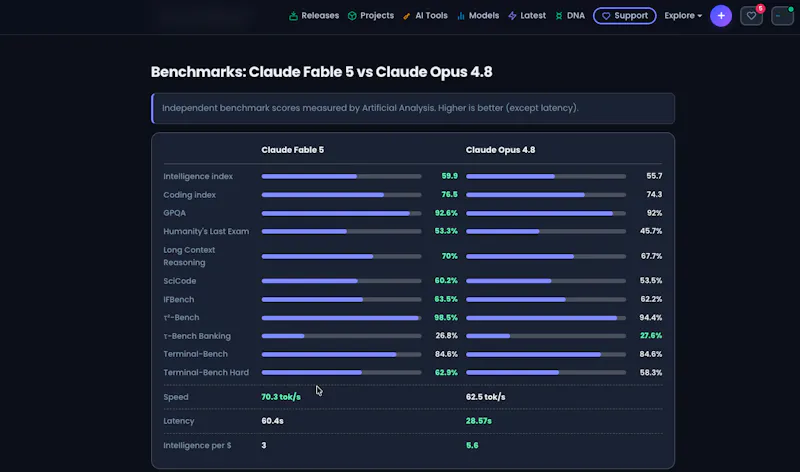Image resolution: width=800 pixels, height=472 pixels.
Task: Click the 62.5 tok/s speed value
Action: [486, 397]
